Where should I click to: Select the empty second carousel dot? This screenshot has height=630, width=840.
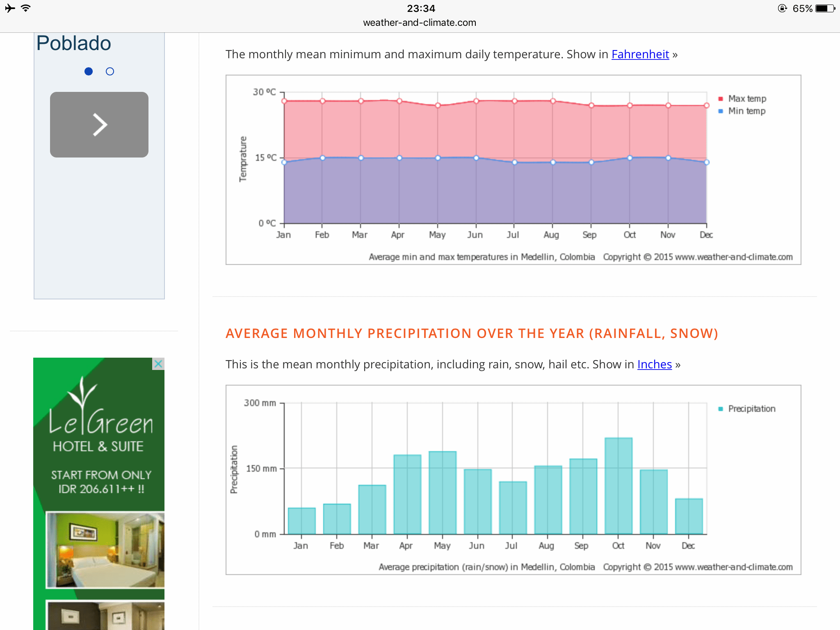110,71
